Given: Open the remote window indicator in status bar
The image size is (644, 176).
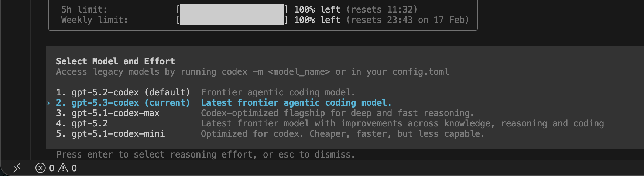Looking at the screenshot, I should (x=17, y=168).
